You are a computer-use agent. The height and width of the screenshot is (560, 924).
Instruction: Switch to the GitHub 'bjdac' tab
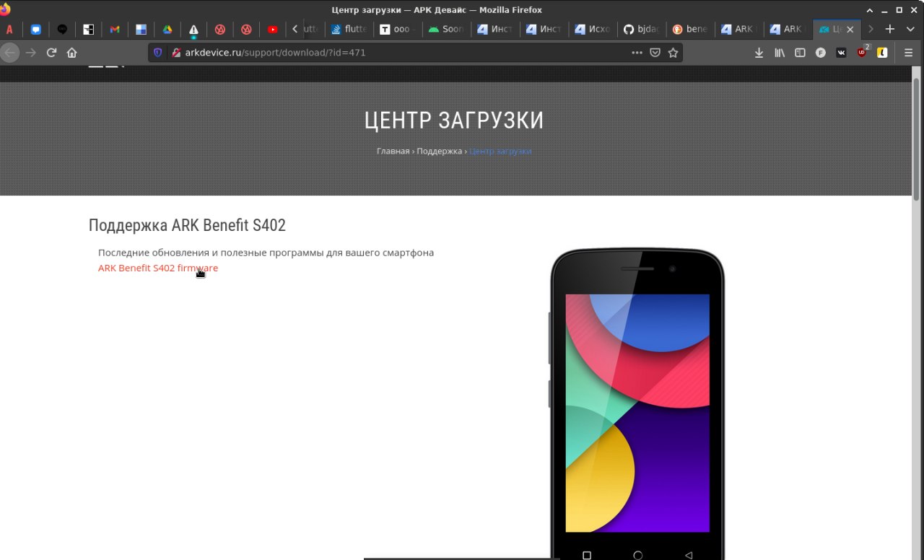[642, 30]
